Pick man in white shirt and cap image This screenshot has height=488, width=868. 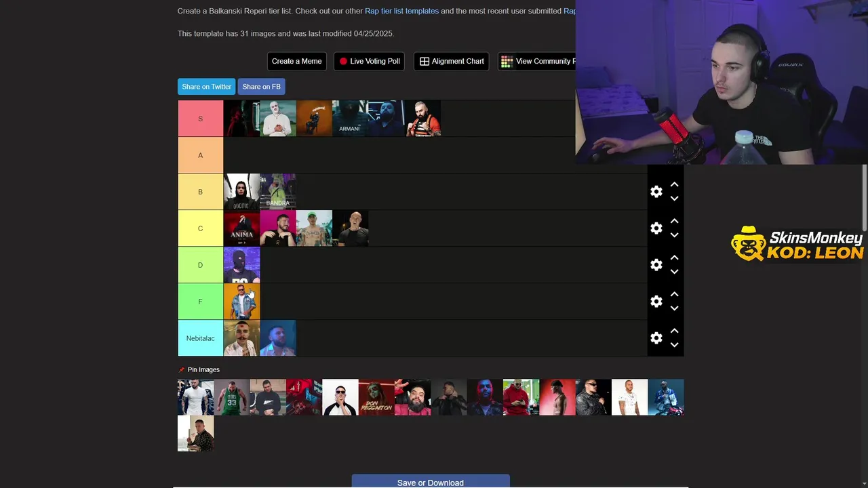click(x=340, y=397)
